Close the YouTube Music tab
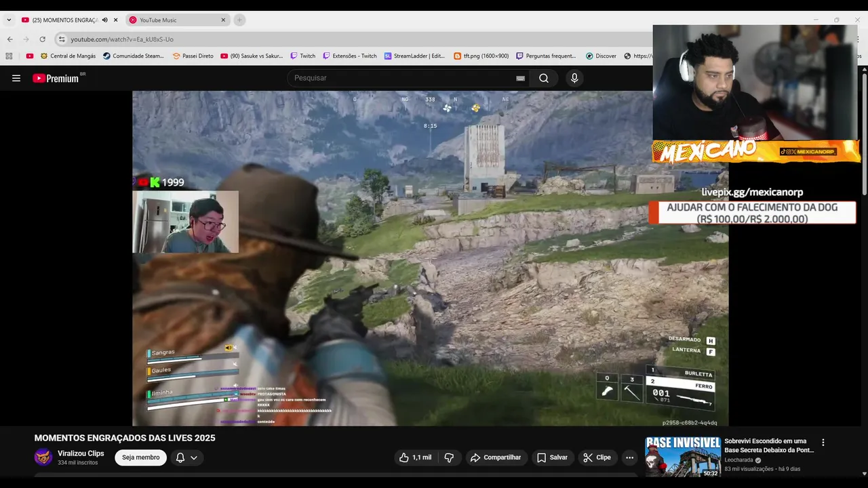The width and height of the screenshot is (868, 488). point(223,20)
